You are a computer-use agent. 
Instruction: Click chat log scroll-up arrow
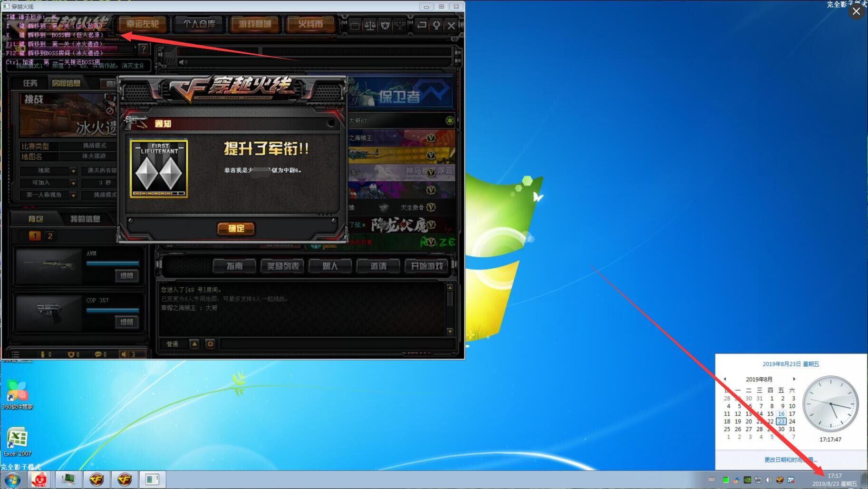pos(450,287)
